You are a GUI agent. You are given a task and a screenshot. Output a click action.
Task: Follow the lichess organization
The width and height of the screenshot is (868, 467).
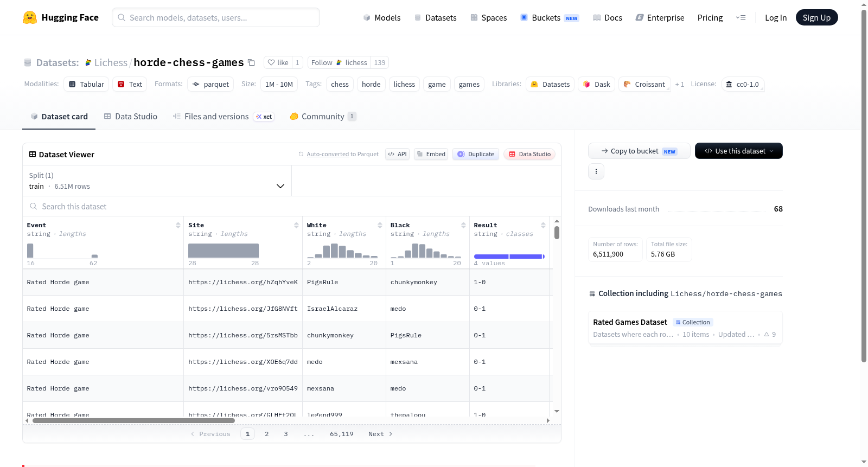tap(339, 62)
